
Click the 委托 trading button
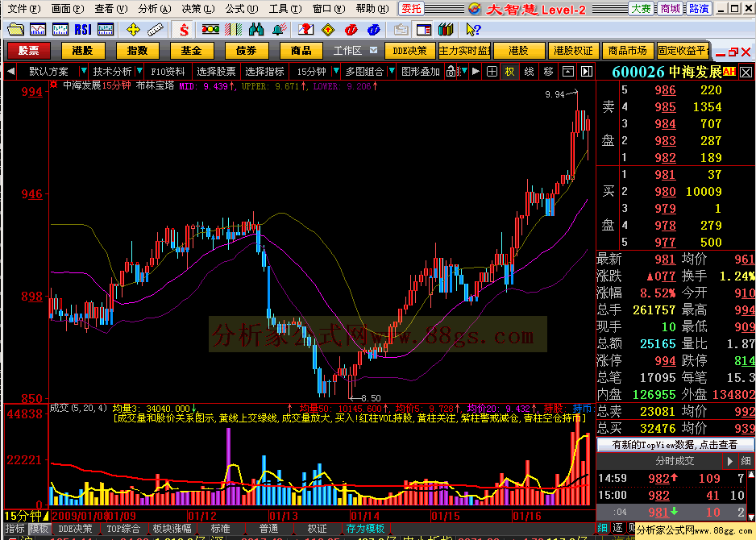[x=411, y=9]
